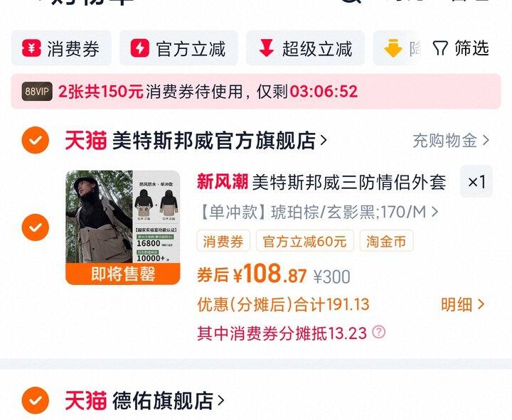Select the 超级立减 filter tab
Screen dimensions: 512x420
click(x=305, y=48)
